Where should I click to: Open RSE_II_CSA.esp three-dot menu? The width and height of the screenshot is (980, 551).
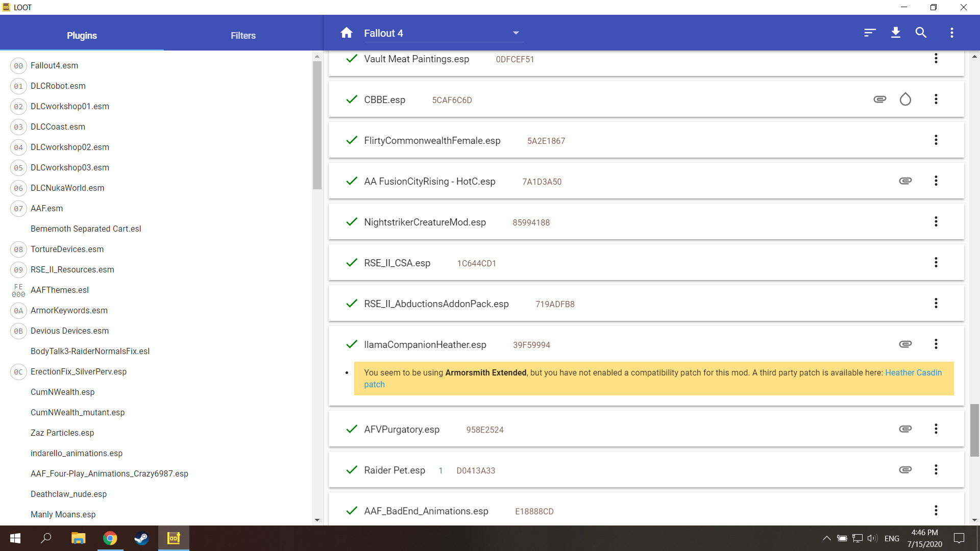936,262
